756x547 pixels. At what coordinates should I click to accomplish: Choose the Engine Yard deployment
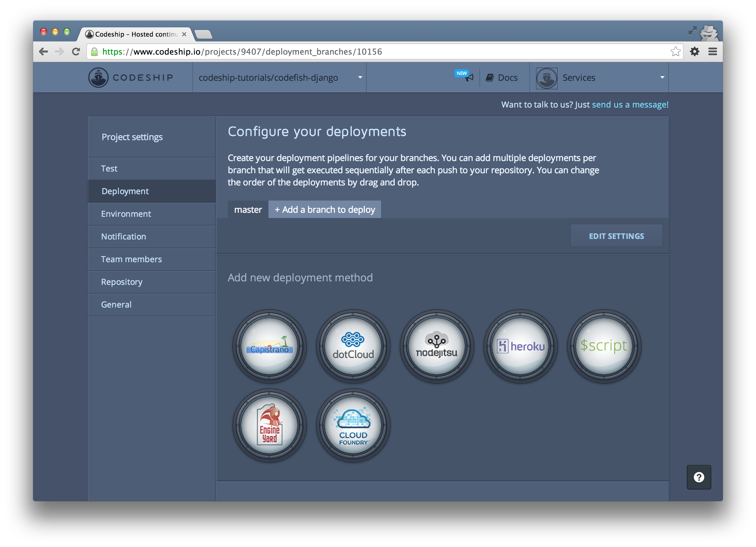click(269, 425)
